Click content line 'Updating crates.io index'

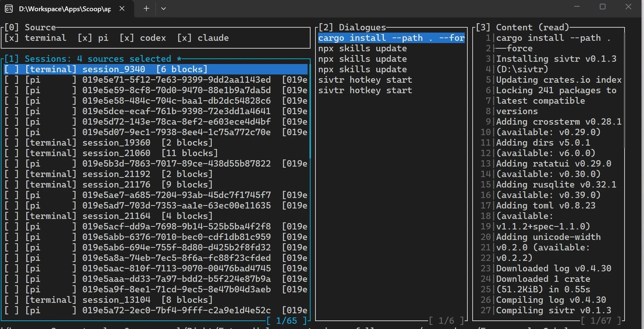pos(559,80)
